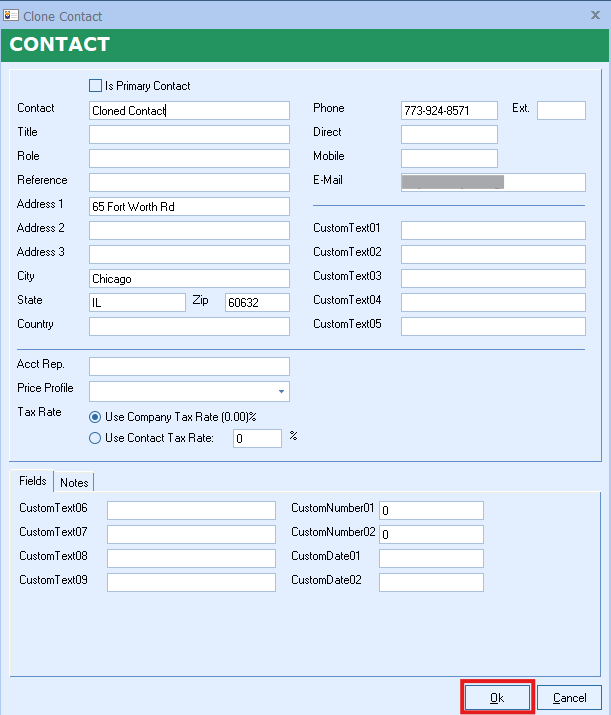611x715 pixels.
Task: Click the CustomText03 field
Action: pos(493,279)
